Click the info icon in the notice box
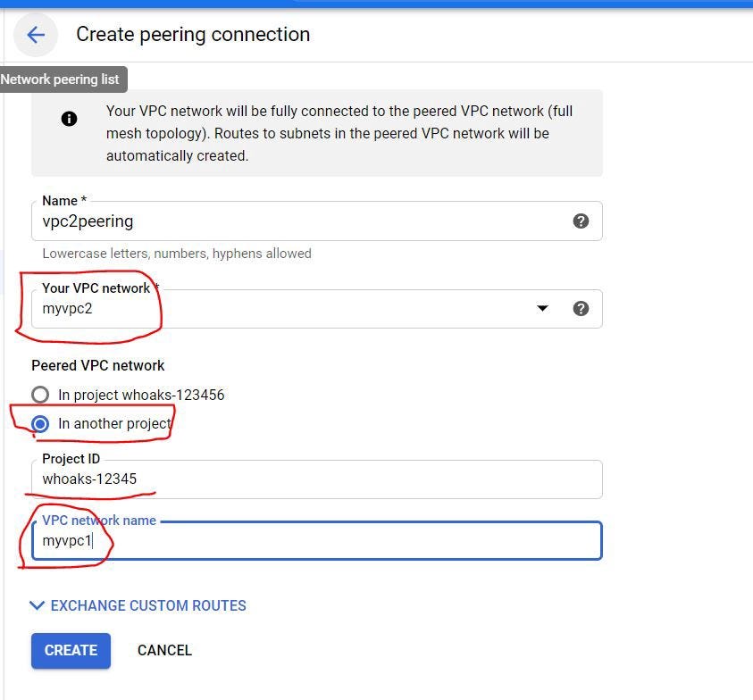 click(x=69, y=119)
